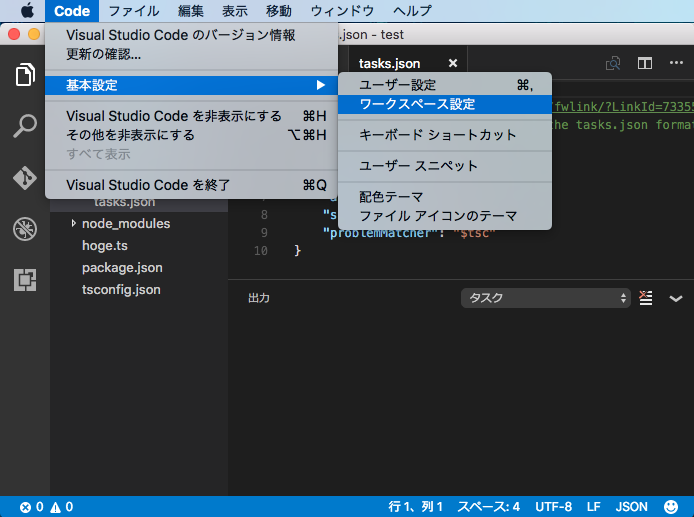Select その他を非表示にする menu item
694x517 pixels.
(191, 135)
